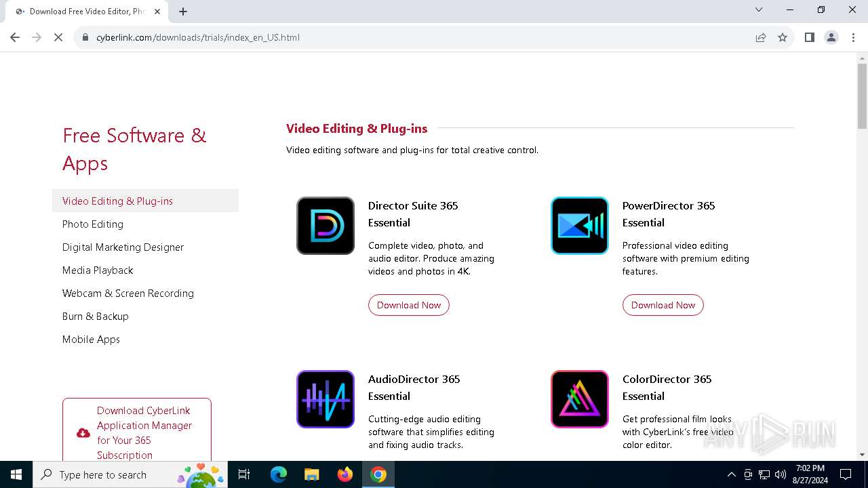Click the Director Suite 365 app icon
Viewport: 868px width, 488px height.
pyautogui.click(x=325, y=226)
